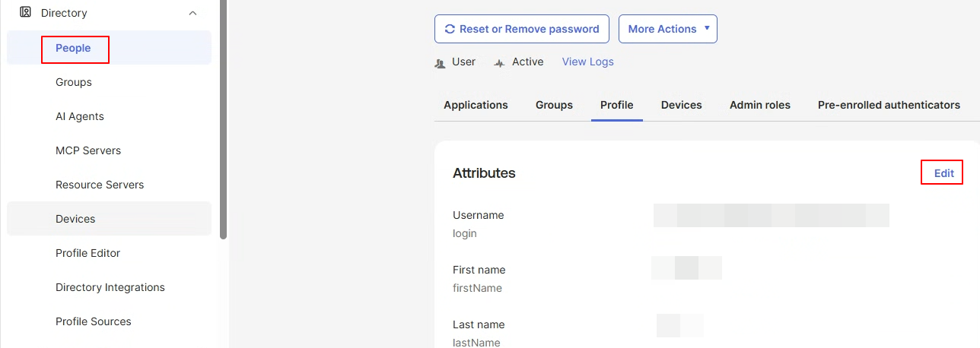Open MCP Servers
This screenshot has height=348, width=980.
88,150
